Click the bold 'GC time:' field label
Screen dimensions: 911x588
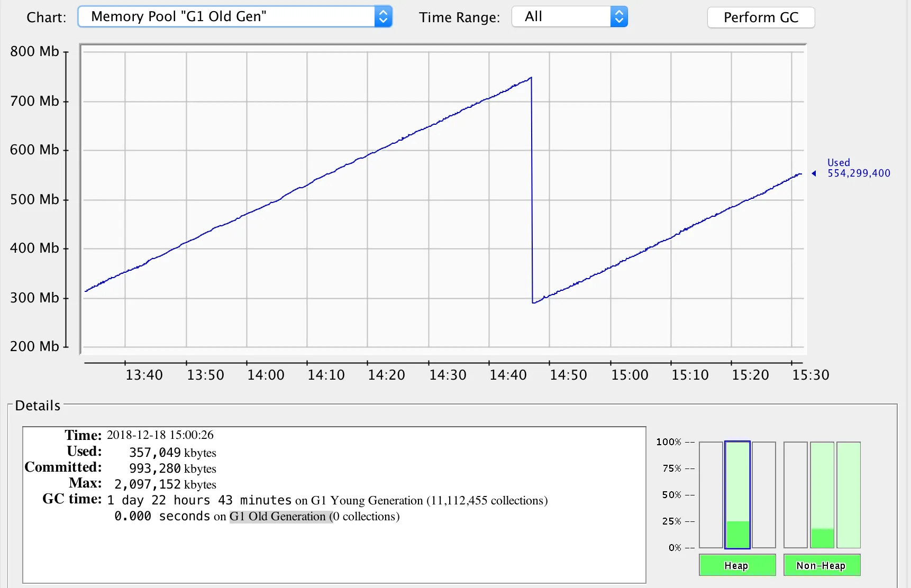pyautogui.click(x=72, y=499)
